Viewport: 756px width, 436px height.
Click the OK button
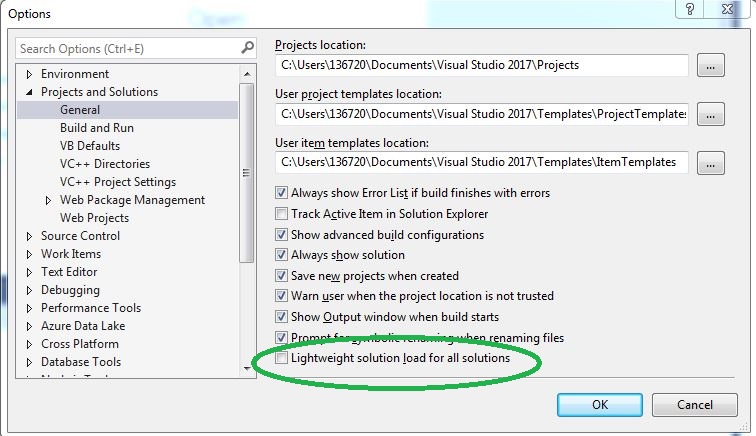tap(600, 405)
